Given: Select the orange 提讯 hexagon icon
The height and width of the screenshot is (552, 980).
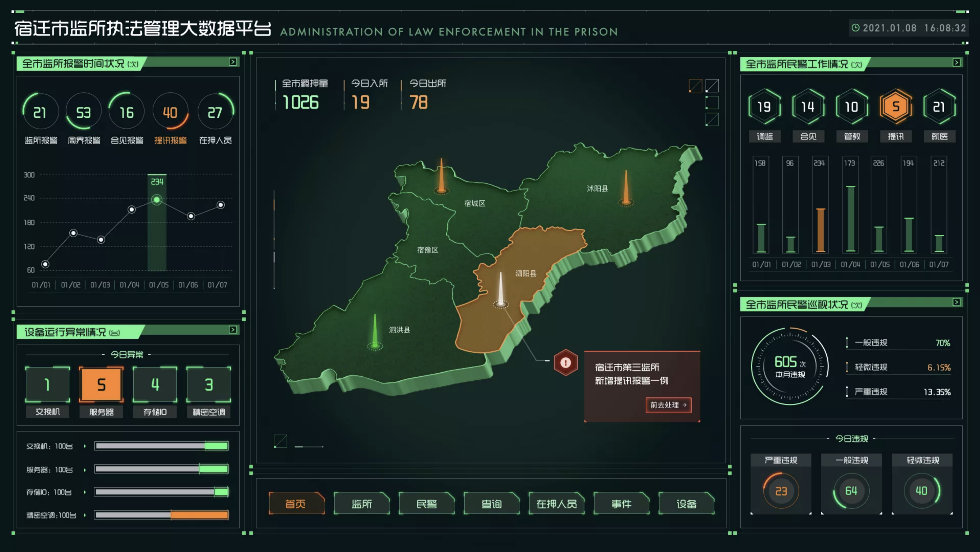Looking at the screenshot, I should (895, 107).
